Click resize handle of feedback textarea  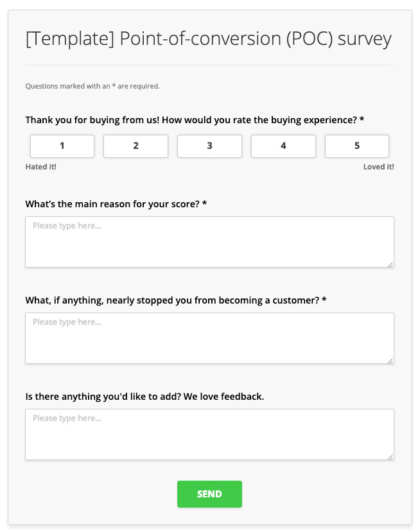click(390, 457)
